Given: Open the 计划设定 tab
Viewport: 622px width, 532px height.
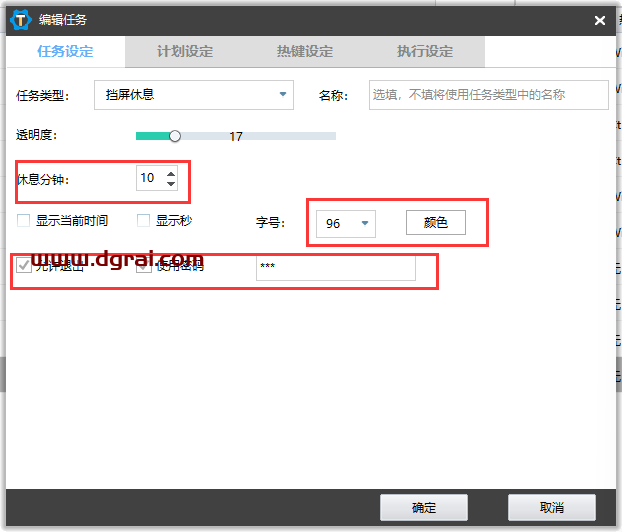Looking at the screenshot, I should [185, 52].
